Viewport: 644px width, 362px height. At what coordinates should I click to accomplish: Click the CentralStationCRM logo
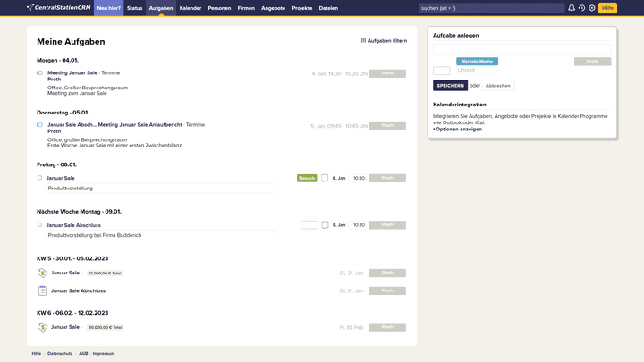click(59, 8)
